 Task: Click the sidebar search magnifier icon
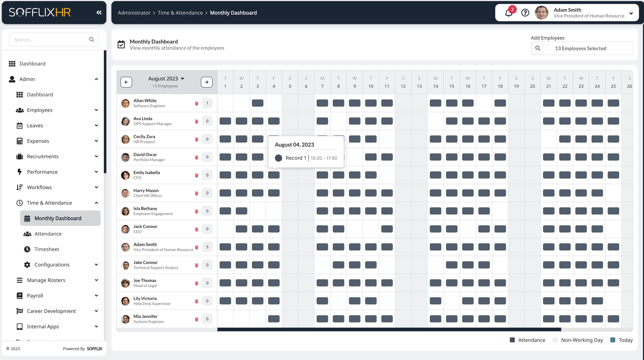click(x=92, y=40)
